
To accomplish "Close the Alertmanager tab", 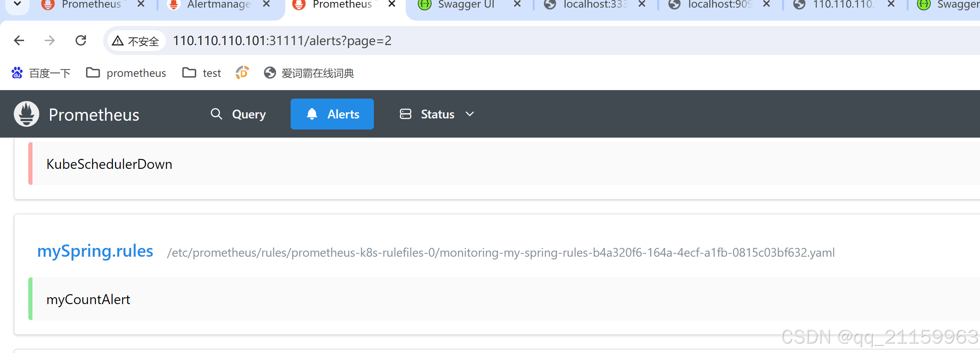I will click(x=267, y=4).
